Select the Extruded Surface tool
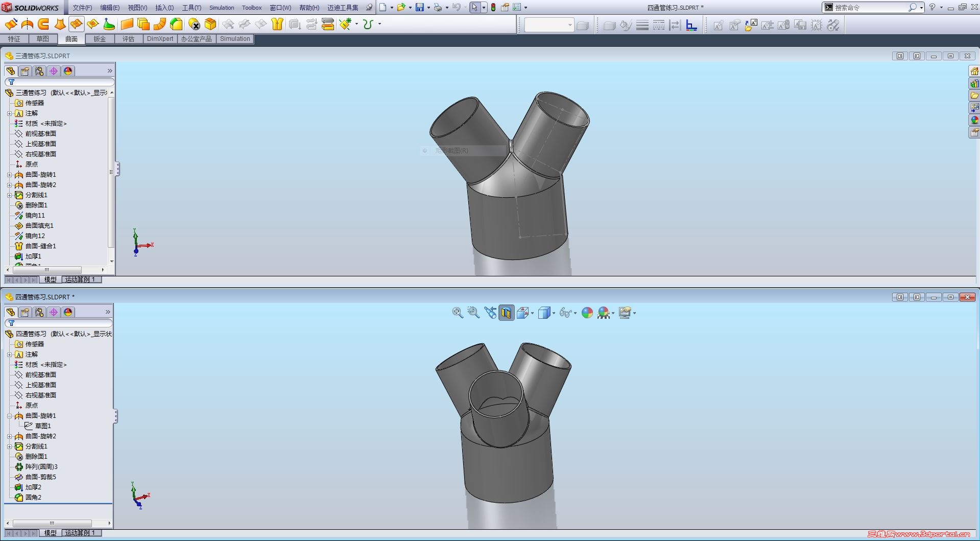This screenshot has height=541, width=980. pos(11,24)
